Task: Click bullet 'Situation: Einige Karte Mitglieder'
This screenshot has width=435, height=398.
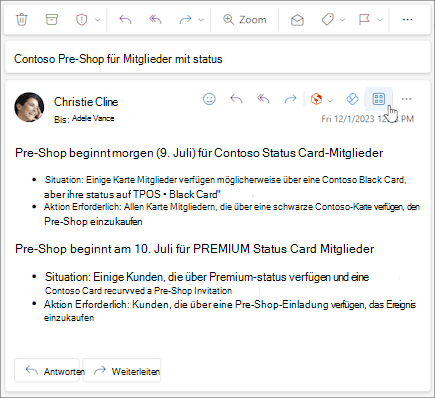Action: (226, 180)
